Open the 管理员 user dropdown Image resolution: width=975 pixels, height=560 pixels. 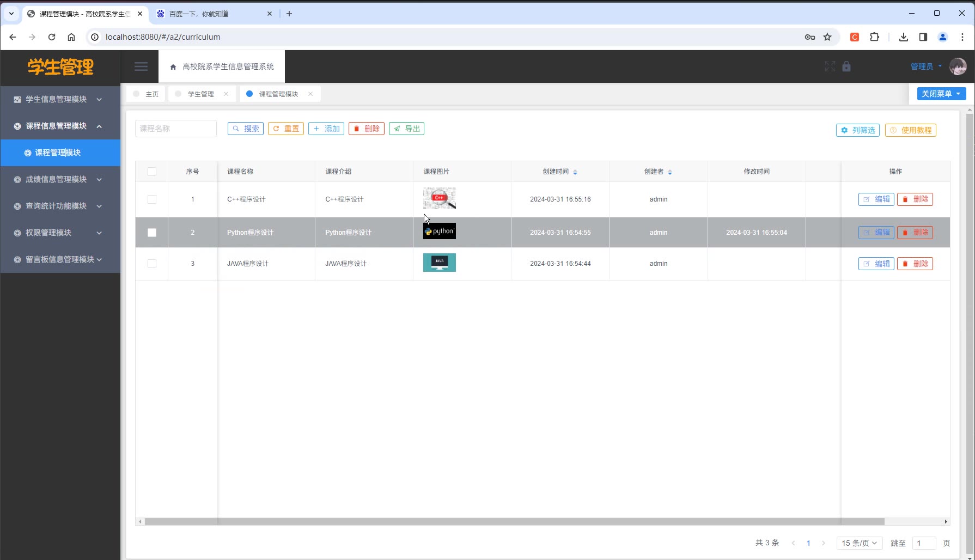coord(926,66)
